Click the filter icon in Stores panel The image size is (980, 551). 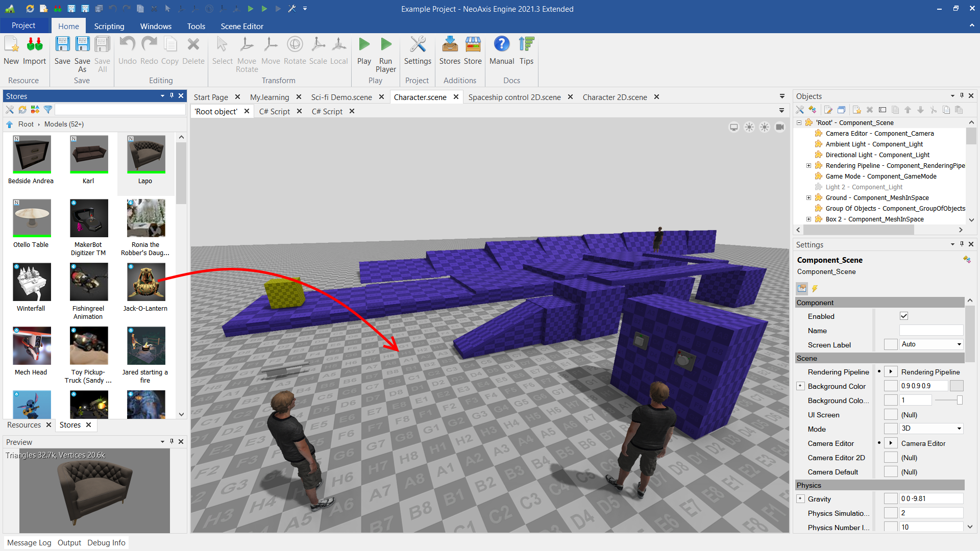(x=48, y=110)
